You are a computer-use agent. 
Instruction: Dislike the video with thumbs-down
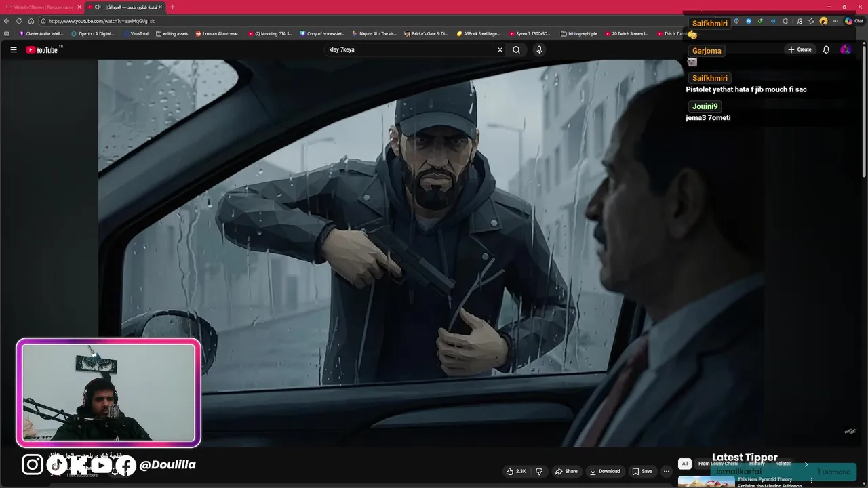point(539,471)
